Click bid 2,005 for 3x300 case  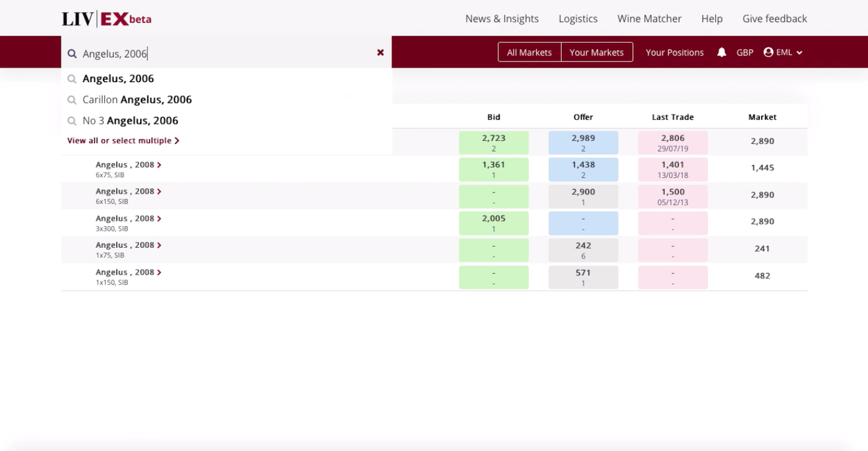click(x=493, y=223)
